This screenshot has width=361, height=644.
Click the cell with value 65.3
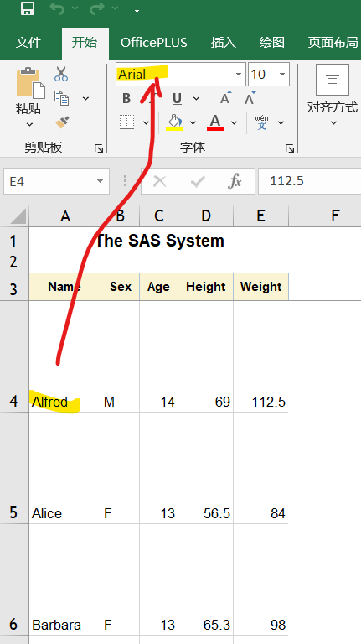pyautogui.click(x=205, y=580)
